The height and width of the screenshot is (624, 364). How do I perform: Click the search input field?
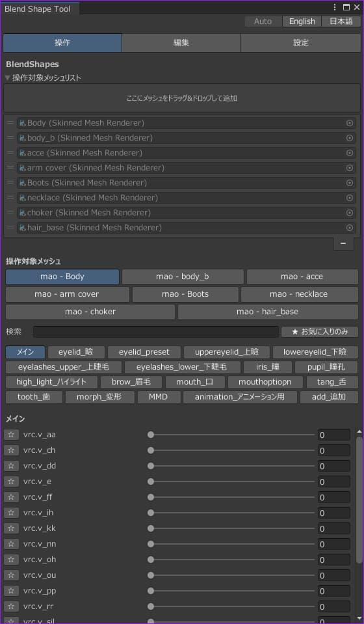click(x=156, y=331)
